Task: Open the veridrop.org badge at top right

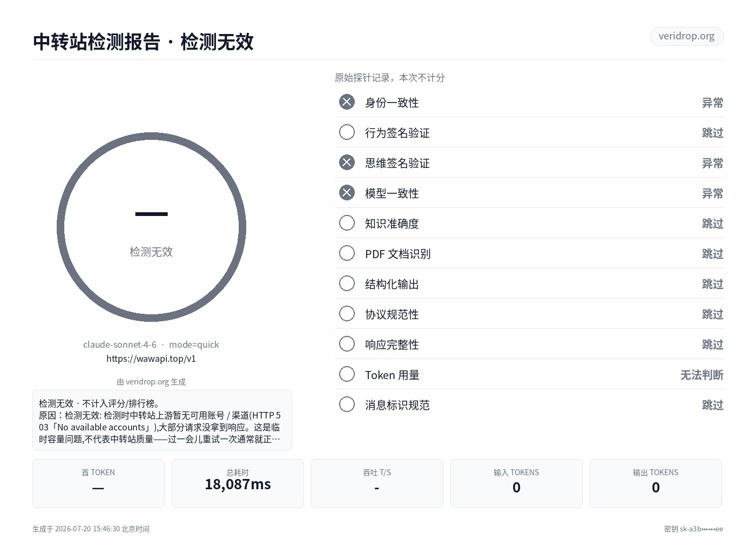Action: pos(686,36)
